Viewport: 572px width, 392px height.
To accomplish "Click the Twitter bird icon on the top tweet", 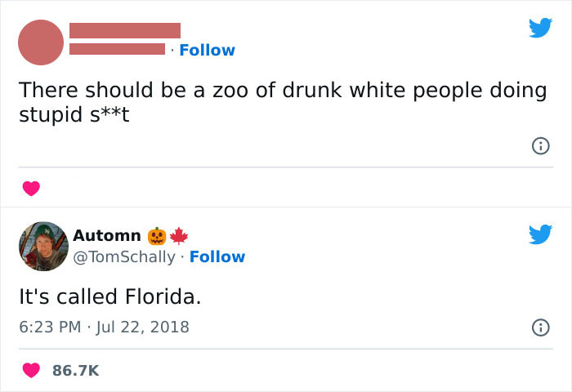I will (x=539, y=29).
